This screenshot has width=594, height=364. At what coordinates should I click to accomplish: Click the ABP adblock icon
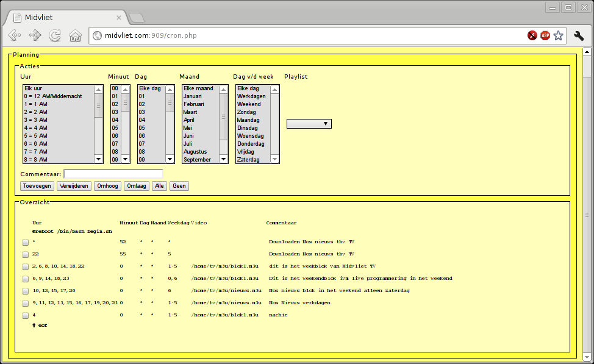[x=545, y=35]
